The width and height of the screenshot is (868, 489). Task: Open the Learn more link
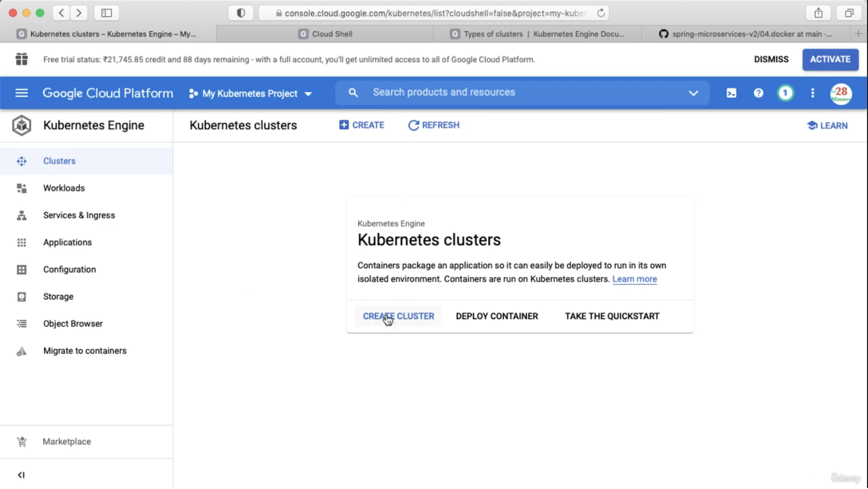pos(634,279)
